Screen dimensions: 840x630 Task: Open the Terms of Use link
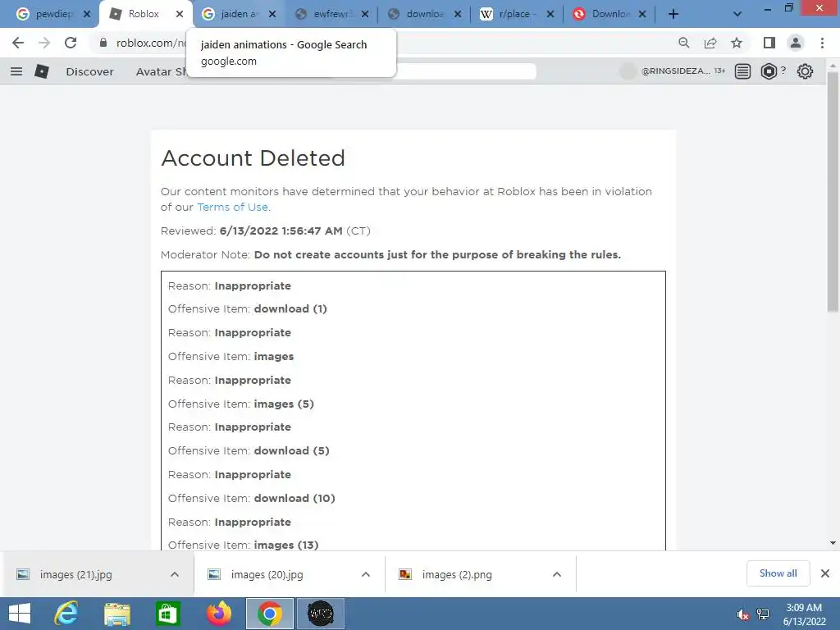point(232,208)
